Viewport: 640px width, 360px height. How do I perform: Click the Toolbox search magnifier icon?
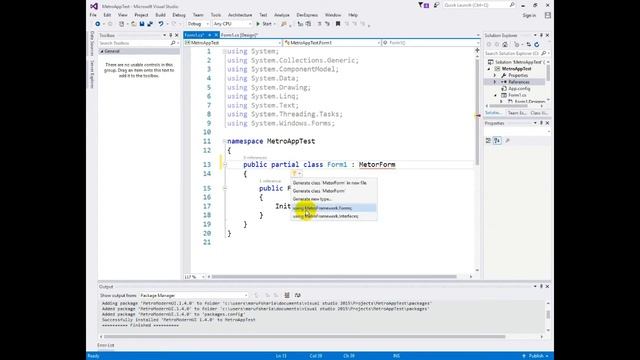click(173, 43)
